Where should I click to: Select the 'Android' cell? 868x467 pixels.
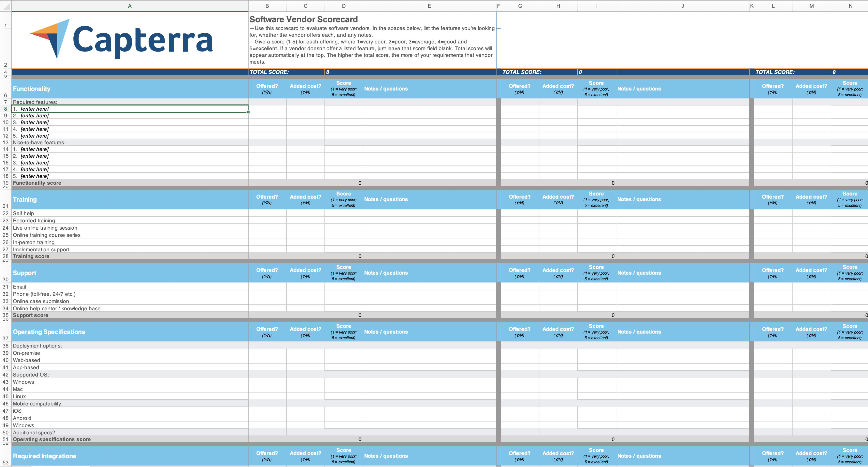(x=130, y=418)
